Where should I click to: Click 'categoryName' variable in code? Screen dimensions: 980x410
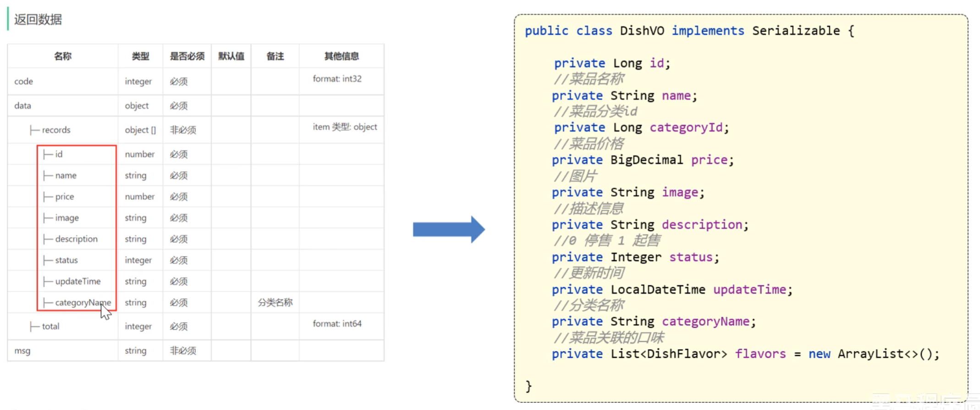pos(705,321)
